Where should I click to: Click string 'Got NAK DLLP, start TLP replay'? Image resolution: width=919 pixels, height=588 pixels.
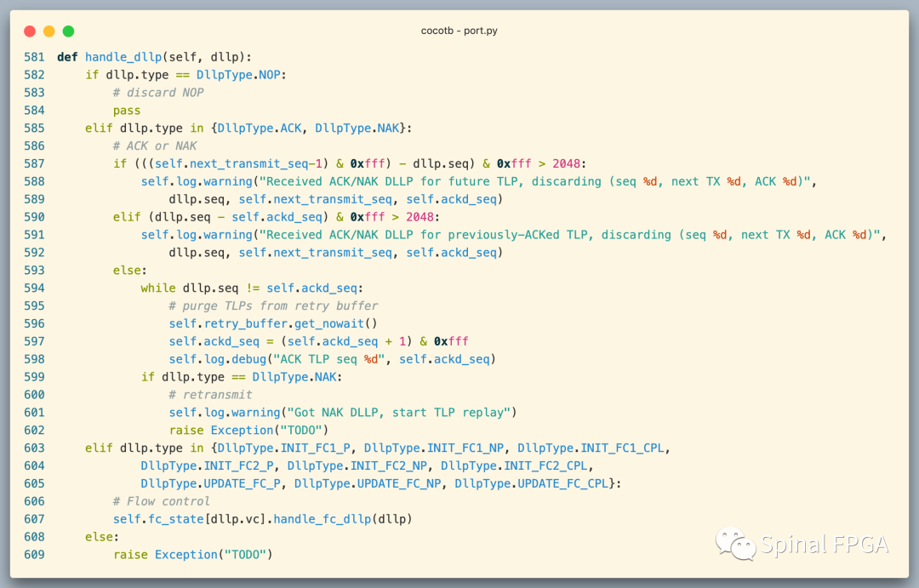pyautogui.click(x=399, y=412)
